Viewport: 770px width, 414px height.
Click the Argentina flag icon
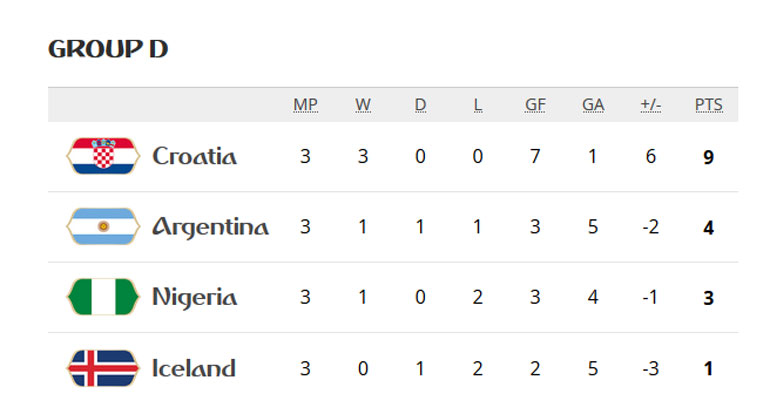pos(102,227)
